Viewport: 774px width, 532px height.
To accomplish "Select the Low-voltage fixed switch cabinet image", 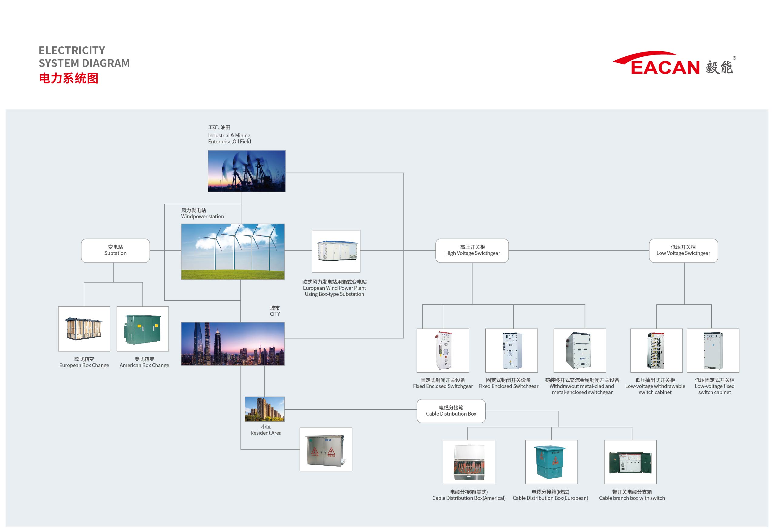I will (713, 351).
